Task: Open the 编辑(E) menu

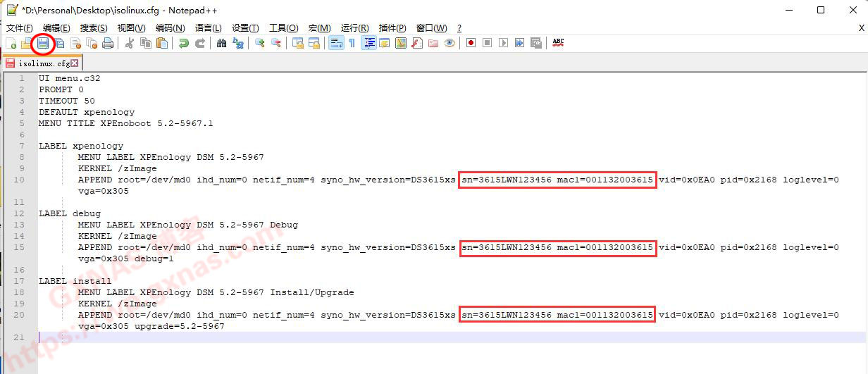Action: pos(56,28)
